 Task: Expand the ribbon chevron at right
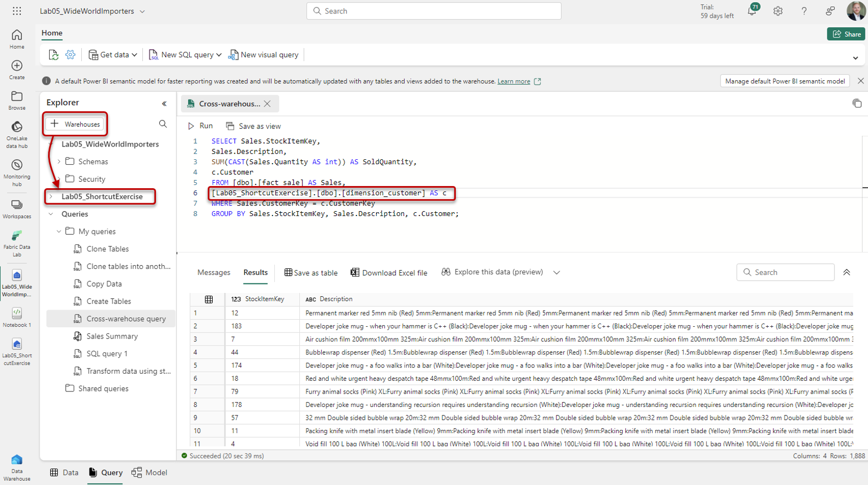pyautogui.click(x=855, y=58)
